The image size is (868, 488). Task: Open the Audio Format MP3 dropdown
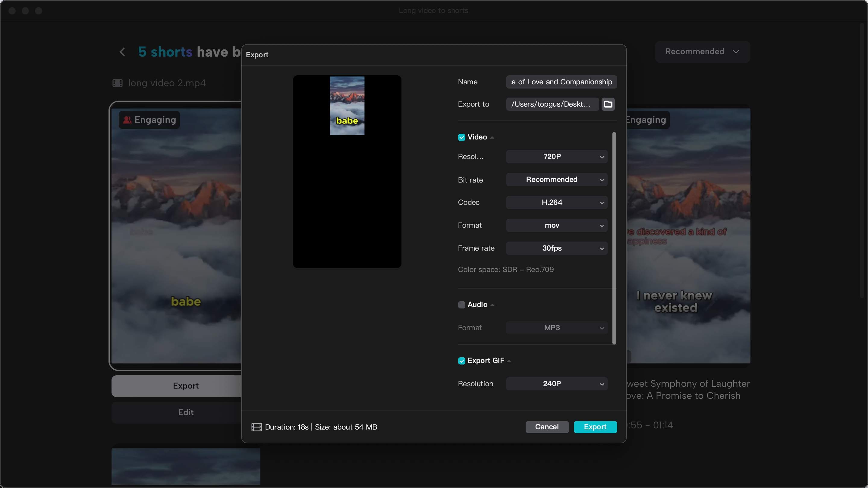[x=557, y=328]
